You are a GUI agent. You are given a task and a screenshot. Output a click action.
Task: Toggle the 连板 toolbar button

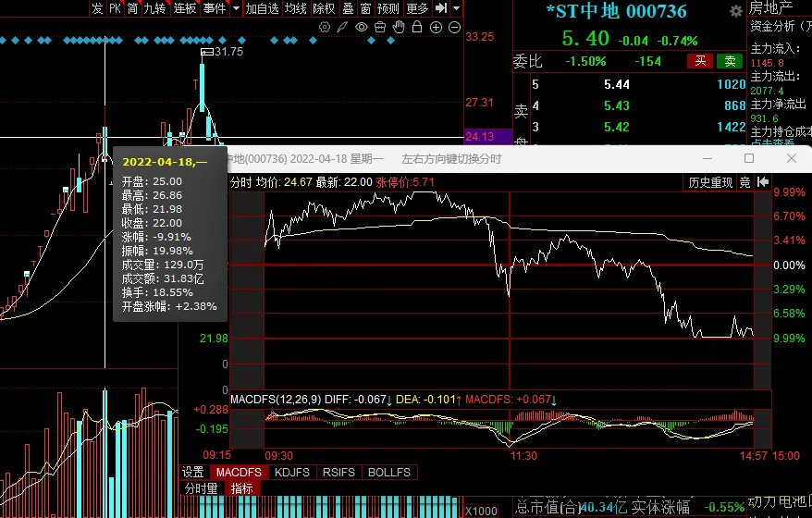click(185, 8)
